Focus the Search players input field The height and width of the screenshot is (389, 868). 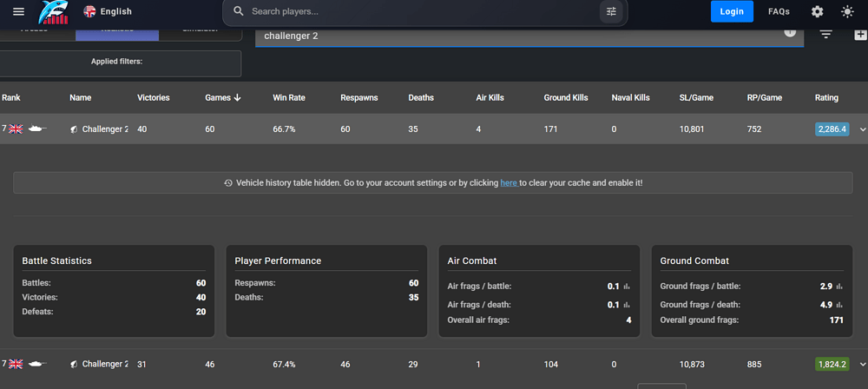point(422,11)
